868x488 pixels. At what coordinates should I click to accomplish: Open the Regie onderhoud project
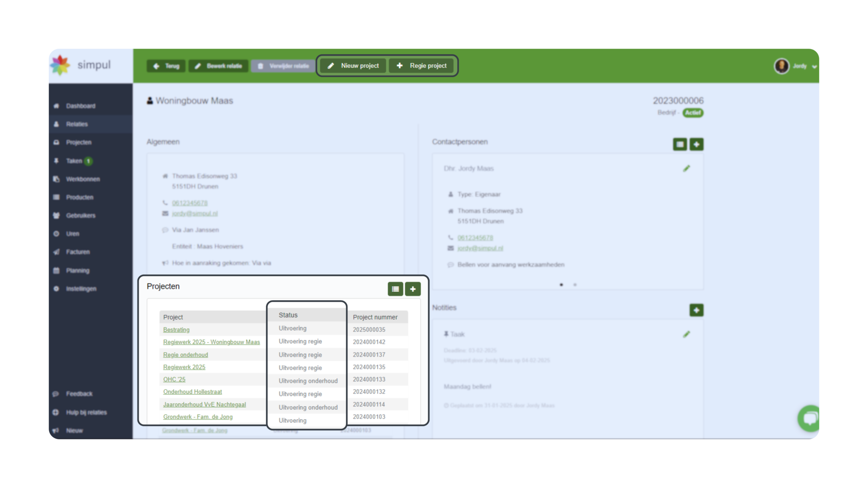click(186, 355)
